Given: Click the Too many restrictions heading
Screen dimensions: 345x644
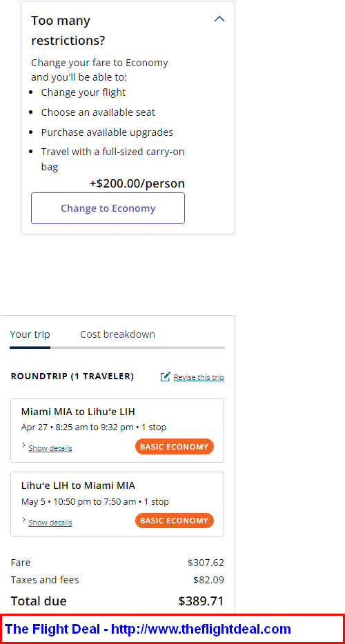Looking at the screenshot, I should tap(68, 30).
